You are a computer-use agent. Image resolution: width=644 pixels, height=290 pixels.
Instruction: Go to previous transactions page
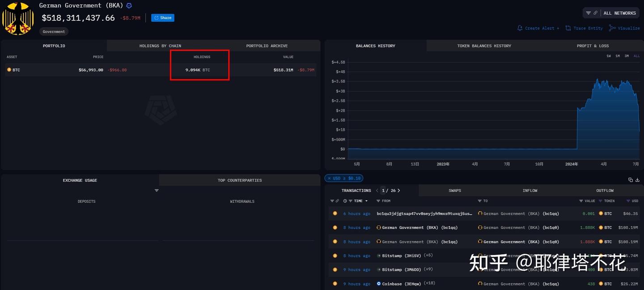click(x=377, y=191)
